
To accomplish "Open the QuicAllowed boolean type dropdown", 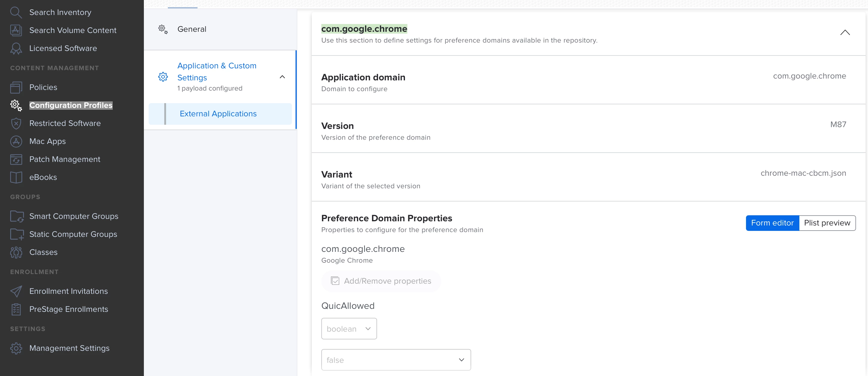I will 349,329.
